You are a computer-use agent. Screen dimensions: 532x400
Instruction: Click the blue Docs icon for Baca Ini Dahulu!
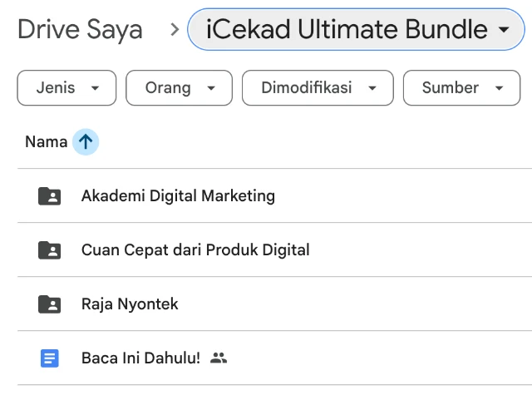pos(50,358)
